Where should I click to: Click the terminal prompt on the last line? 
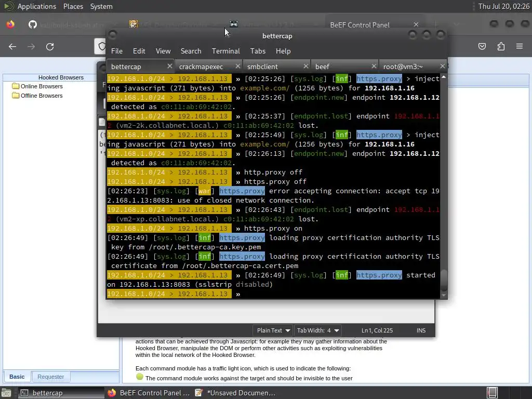(169, 294)
